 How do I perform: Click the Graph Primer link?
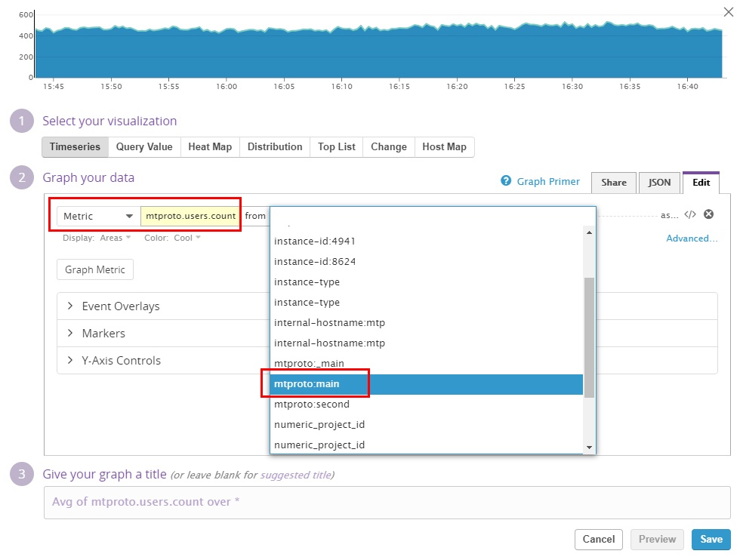click(x=548, y=181)
